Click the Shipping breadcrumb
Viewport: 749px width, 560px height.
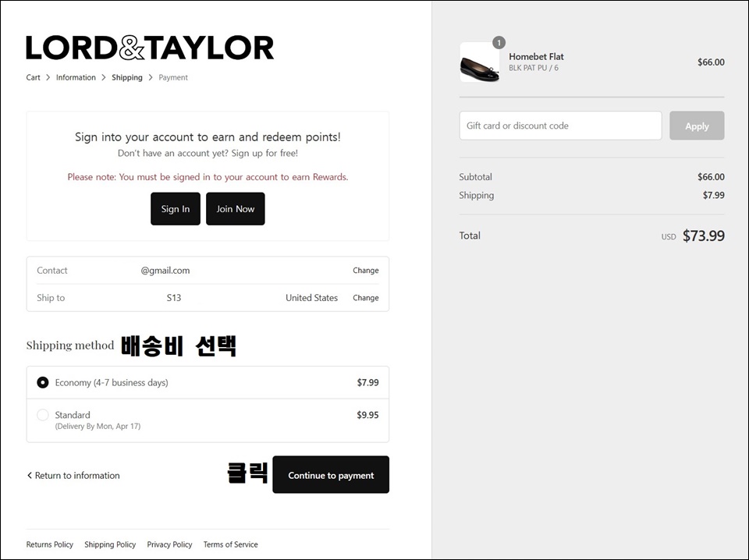click(127, 77)
